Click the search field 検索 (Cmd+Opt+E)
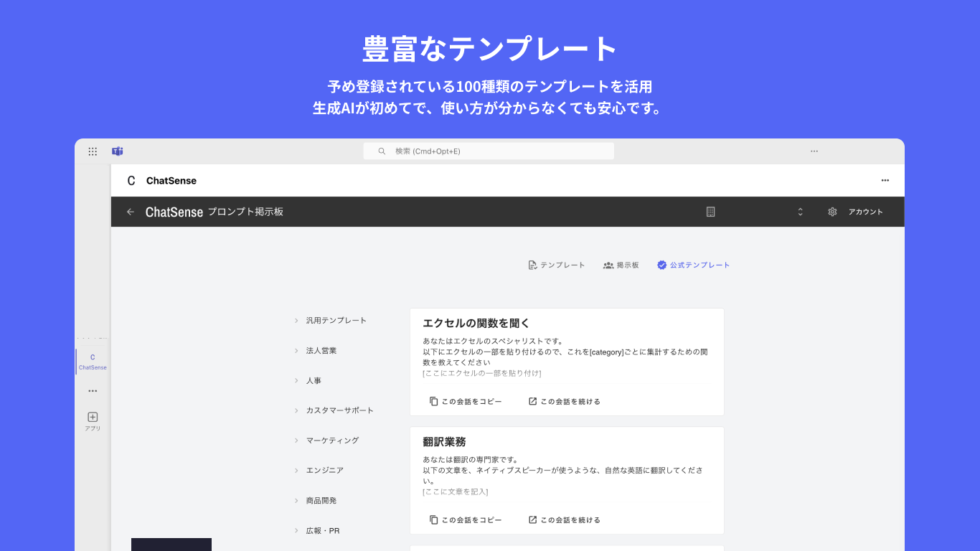Screen dimensions: 980x551 [489, 151]
